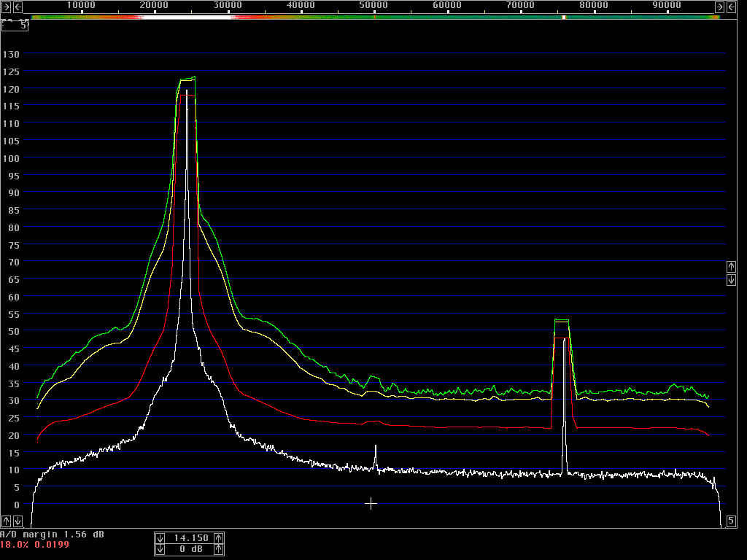Click the left-arrow box in the top-right corner
Image resolution: width=747 pixels, height=560 pixels.
tap(731, 7)
